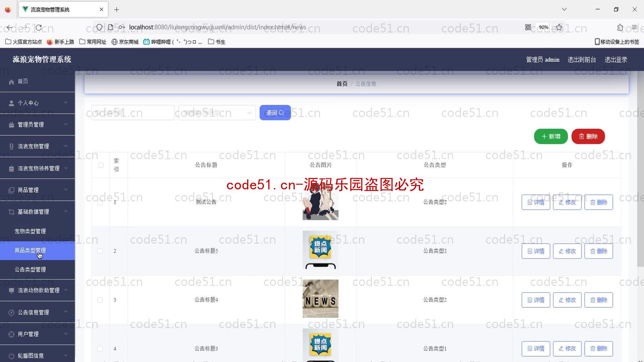Expand 流浪动物救助管理 menu section
The image size is (644, 362).
pos(38,290)
